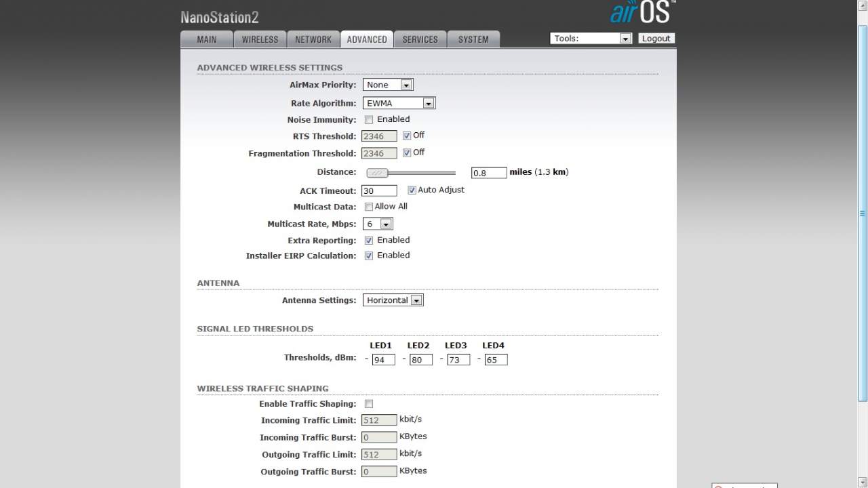Toggle the Fragmentation Threshold Off checkbox
Viewport: 868px width, 488px height.
pos(407,153)
